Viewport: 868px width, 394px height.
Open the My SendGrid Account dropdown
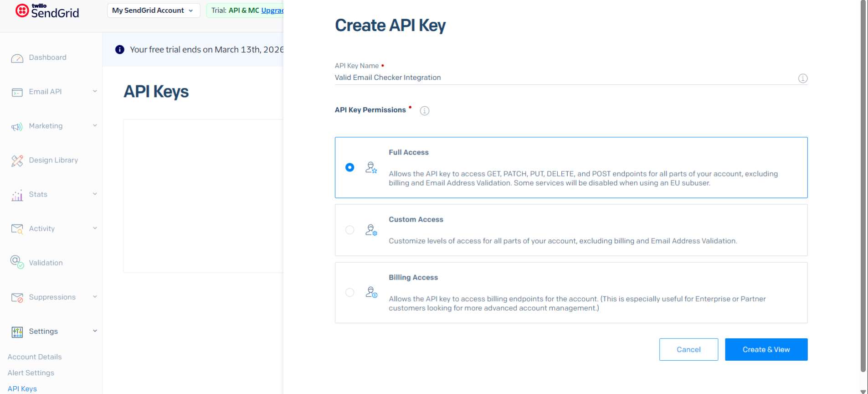click(x=154, y=10)
